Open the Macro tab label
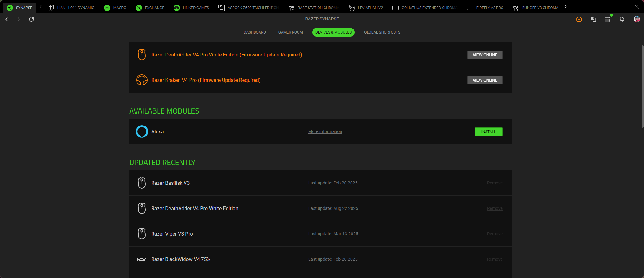The image size is (644, 278). [120, 8]
